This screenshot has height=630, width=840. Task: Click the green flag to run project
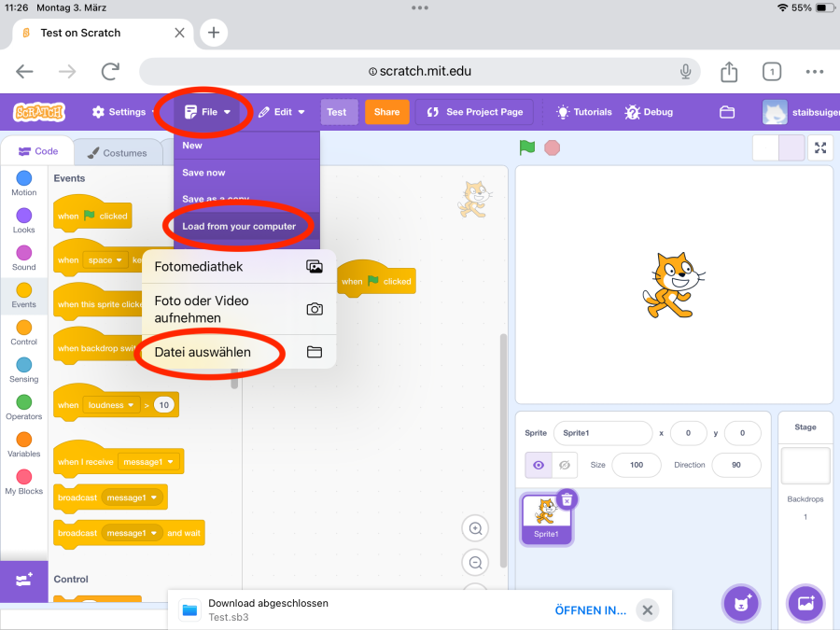coord(527,147)
